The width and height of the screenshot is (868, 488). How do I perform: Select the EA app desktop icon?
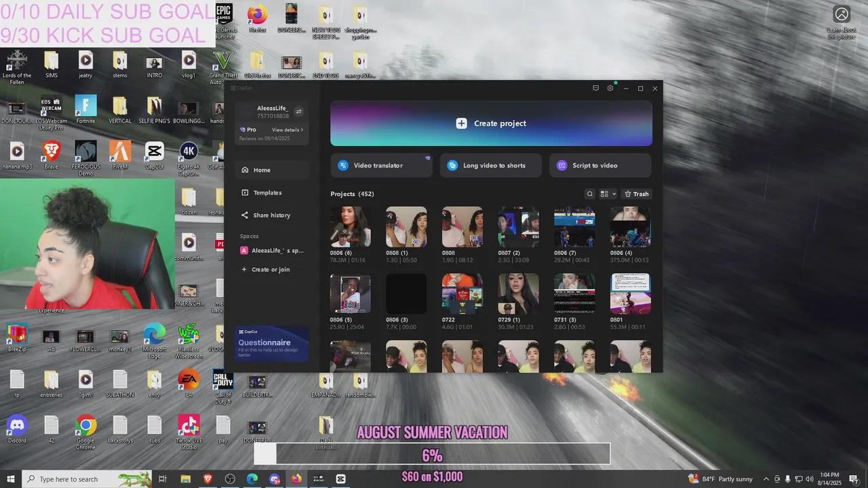(189, 384)
